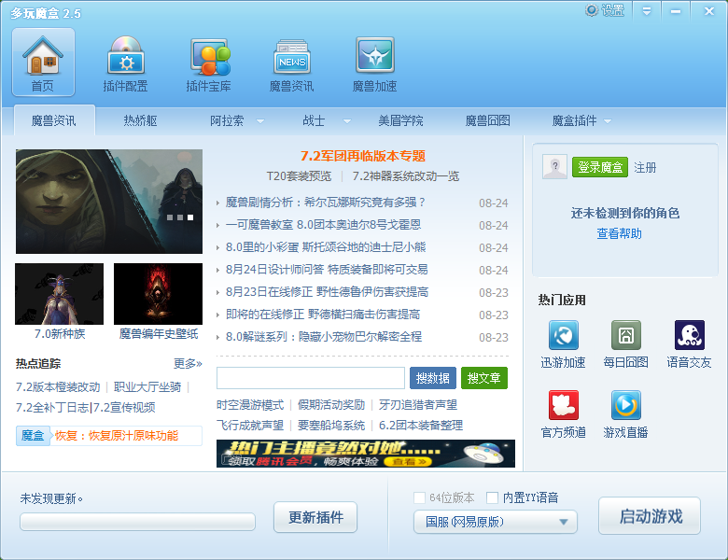Open the 职业大厅坐骑 link
This screenshot has height=560, width=728.
tap(147, 386)
